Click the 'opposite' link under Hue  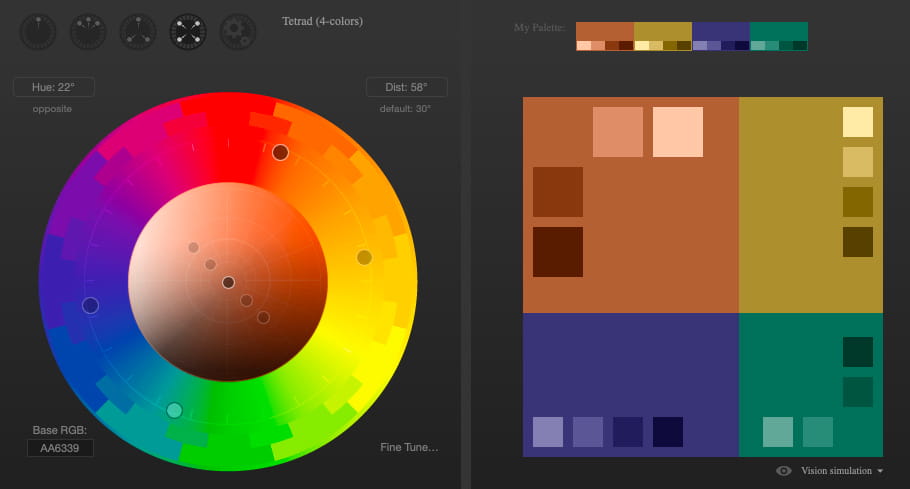point(52,108)
